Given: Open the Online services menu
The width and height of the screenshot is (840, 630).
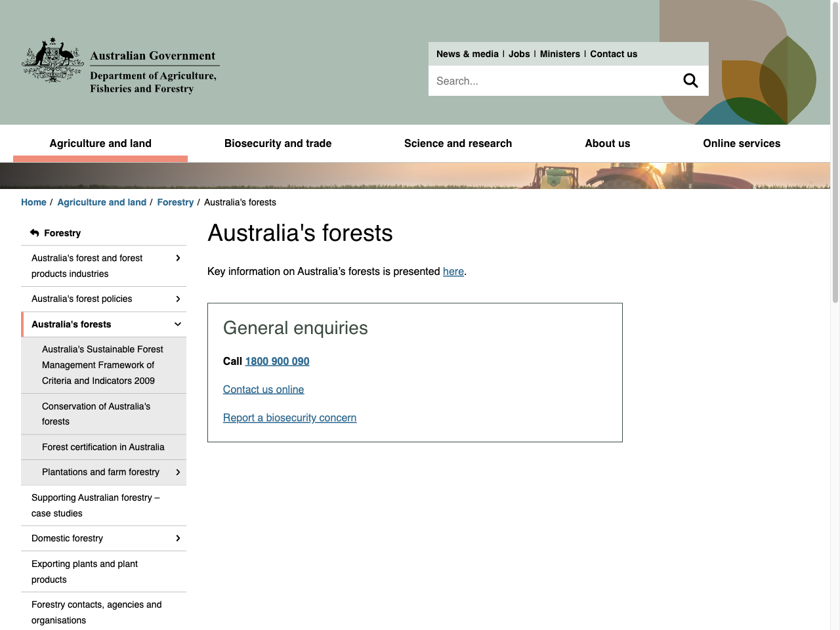Looking at the screenshot, I should click(742, 143).
